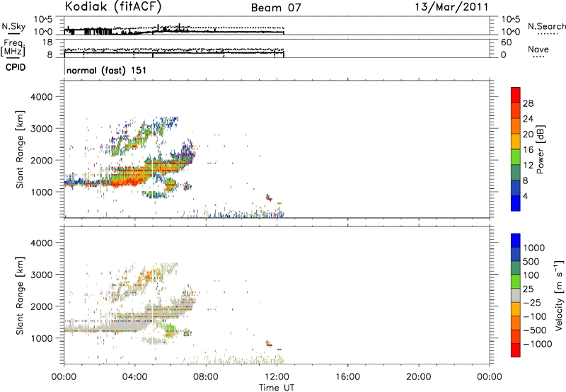Screen dimensions: 566x392
Task: Click the "16" power colorbar label
Action: (528, 150)
